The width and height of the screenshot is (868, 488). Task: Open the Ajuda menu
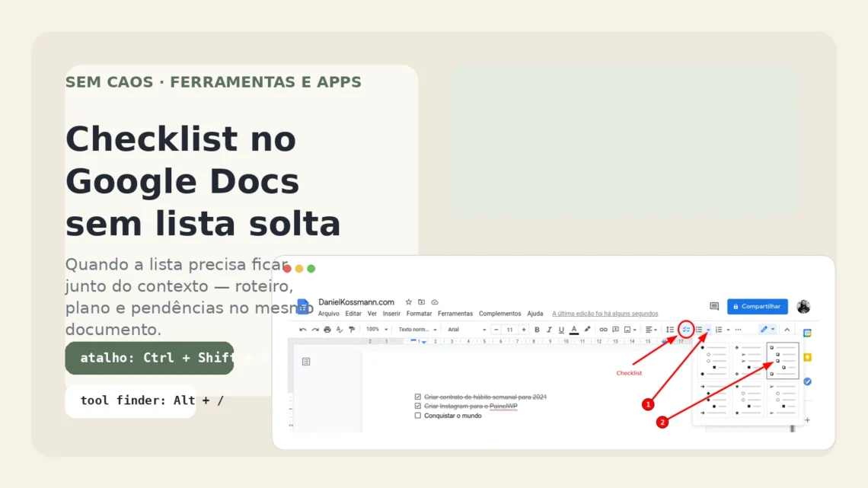pos(535,314)
